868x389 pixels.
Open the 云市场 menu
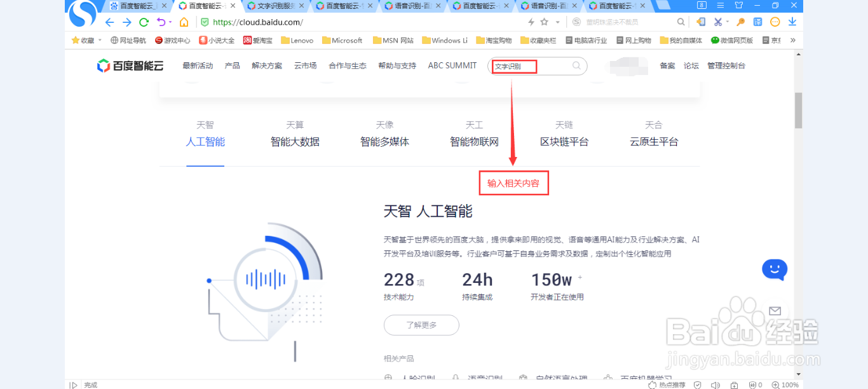305,65
